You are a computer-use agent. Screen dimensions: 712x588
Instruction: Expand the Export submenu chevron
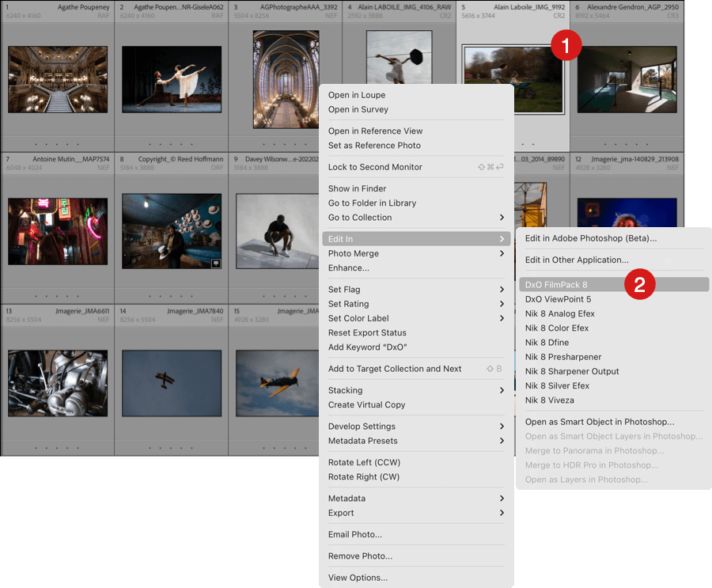click(502, 513)
